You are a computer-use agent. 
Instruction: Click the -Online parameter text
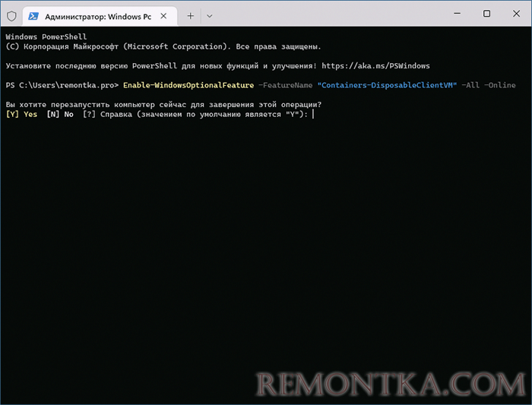[x=500, y=85]
